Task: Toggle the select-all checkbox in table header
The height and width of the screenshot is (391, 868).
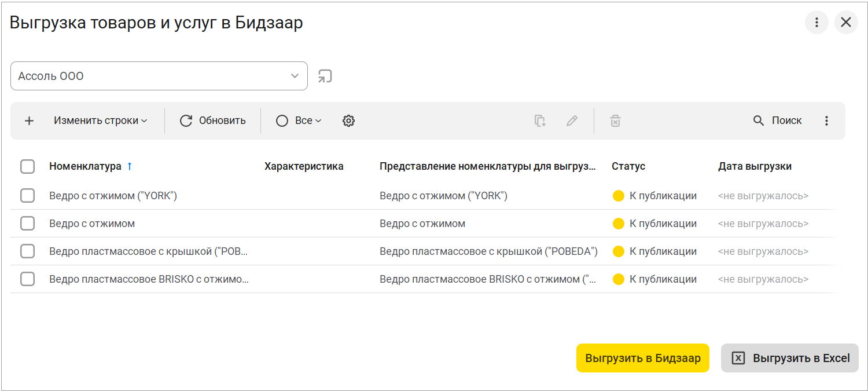Action: pos(27,167)
